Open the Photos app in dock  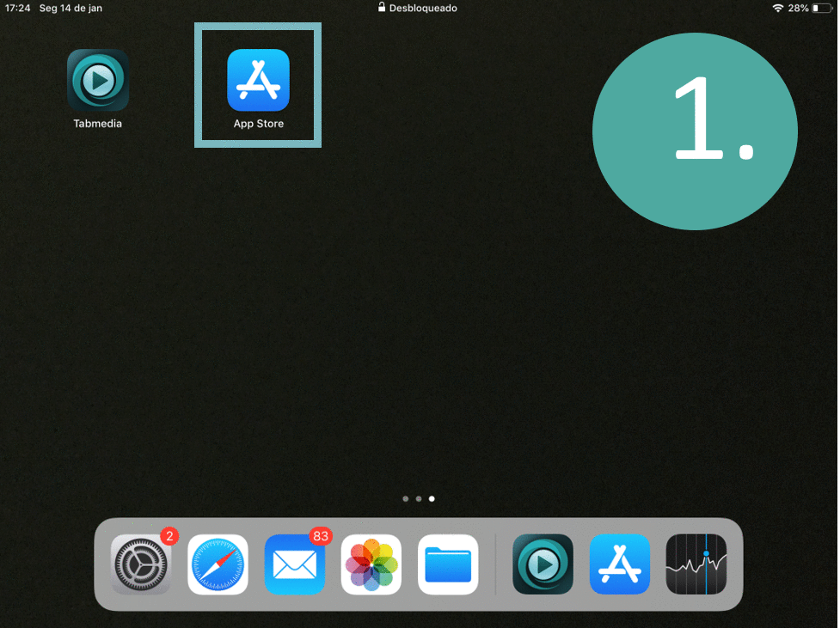click(371, 564)
